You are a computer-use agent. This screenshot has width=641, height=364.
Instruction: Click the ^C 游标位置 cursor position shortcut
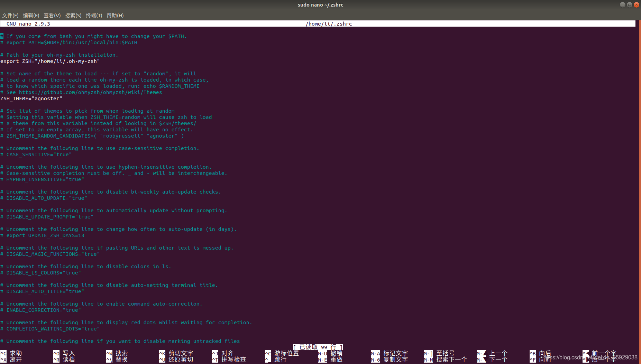point(282,353)
